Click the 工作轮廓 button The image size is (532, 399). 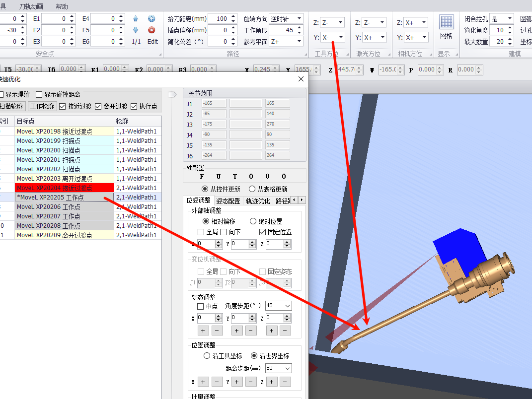point(42,106)
